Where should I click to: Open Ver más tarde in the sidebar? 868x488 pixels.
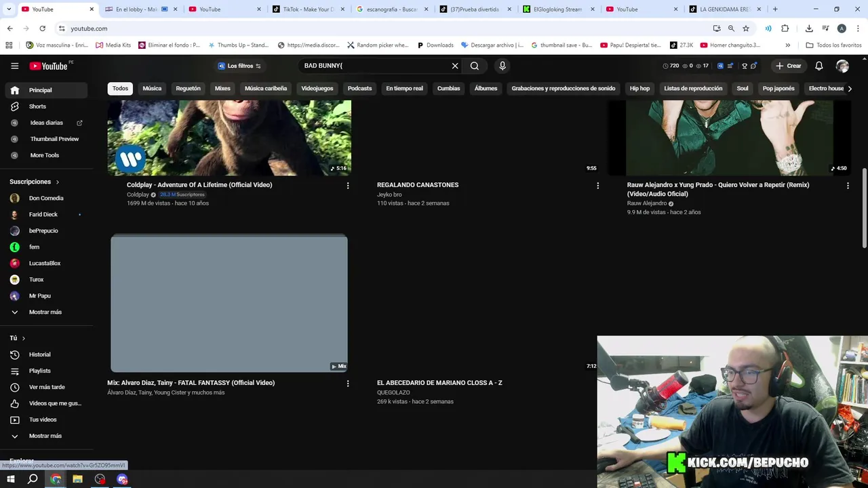[x=45, y=387]
